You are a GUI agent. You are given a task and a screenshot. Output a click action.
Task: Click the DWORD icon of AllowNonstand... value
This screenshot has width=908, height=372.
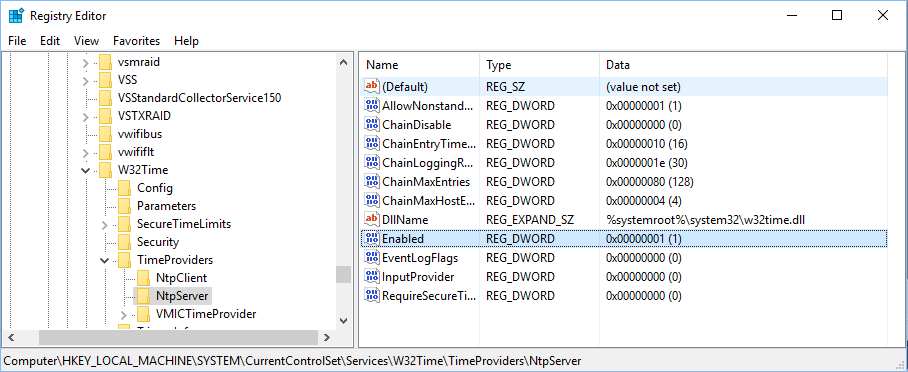point(371,105)
